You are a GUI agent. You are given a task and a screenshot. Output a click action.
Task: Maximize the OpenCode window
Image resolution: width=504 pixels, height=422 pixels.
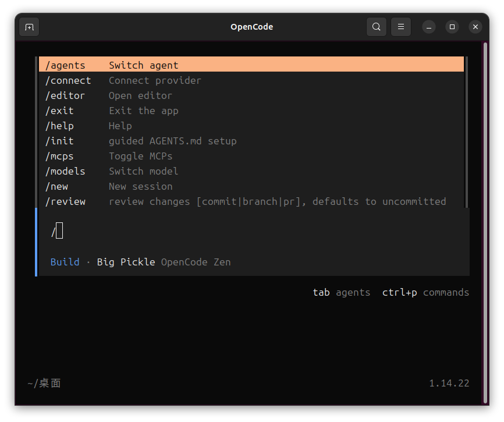[452, 27]
